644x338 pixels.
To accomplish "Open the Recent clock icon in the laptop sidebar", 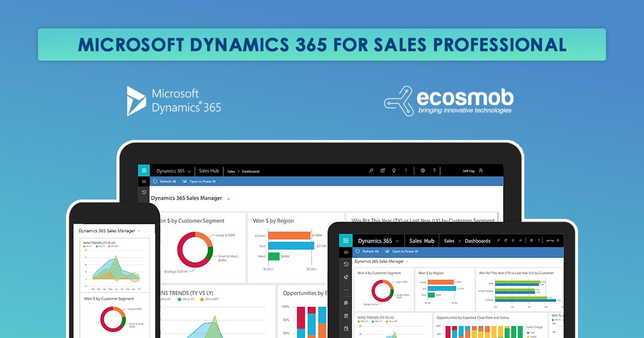I will (144, 192).
